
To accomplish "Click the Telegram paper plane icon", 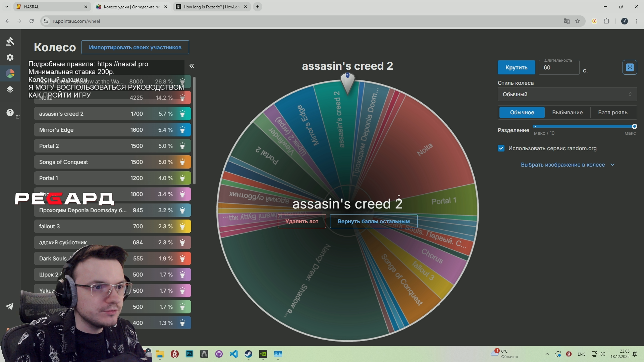I will coord(10,306).
